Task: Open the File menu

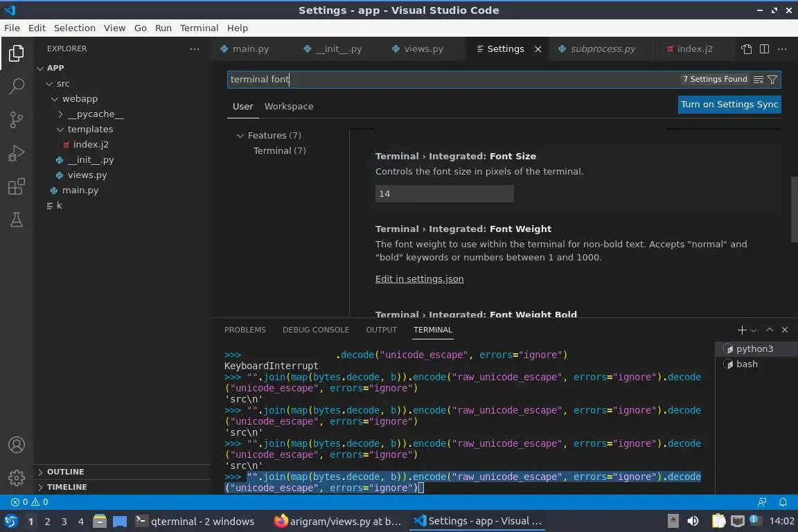Action: (x=12, y=28)
